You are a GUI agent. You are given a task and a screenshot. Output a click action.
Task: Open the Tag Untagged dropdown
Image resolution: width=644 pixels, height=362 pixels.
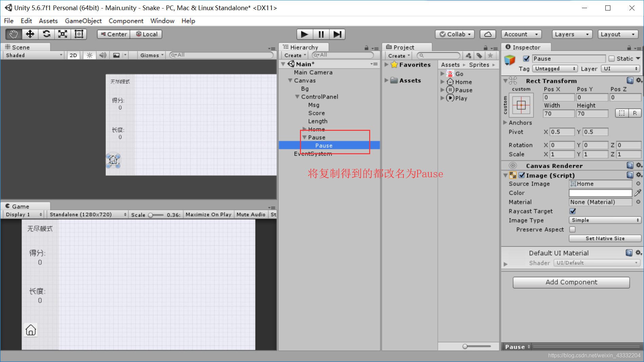pyautogui.click(x=555, y=68)
